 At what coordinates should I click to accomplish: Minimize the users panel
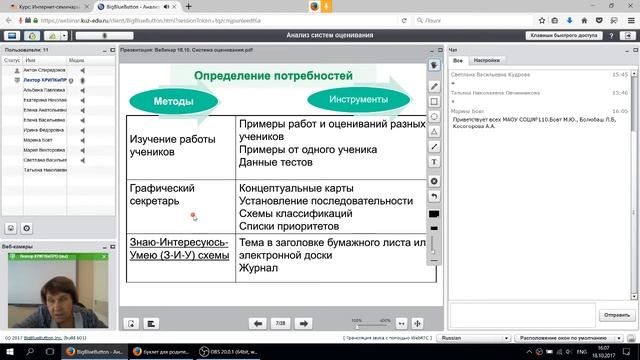coord(104,50)
